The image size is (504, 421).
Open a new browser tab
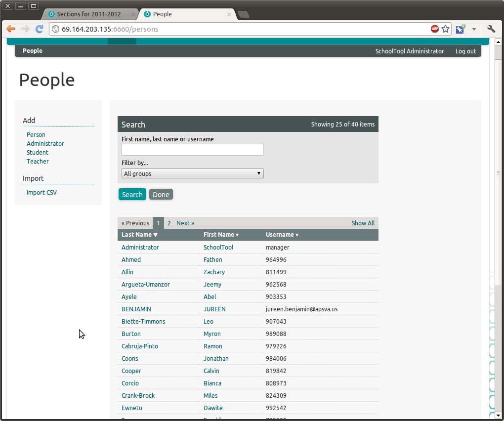click(244, 14)
